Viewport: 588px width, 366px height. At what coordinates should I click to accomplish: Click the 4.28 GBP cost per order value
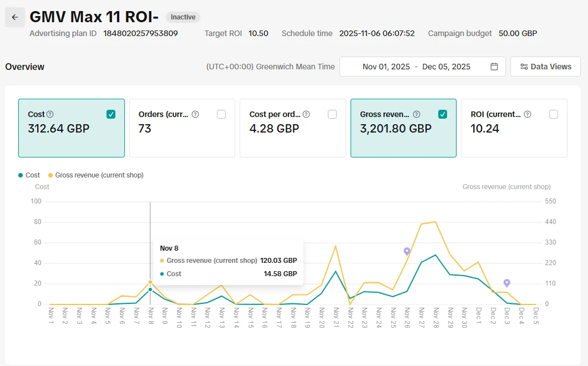(x=274, y=129)
